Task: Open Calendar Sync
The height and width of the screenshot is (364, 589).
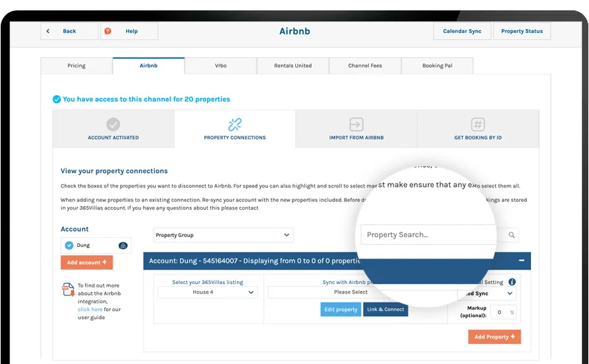Action: [x=462, y=31]
